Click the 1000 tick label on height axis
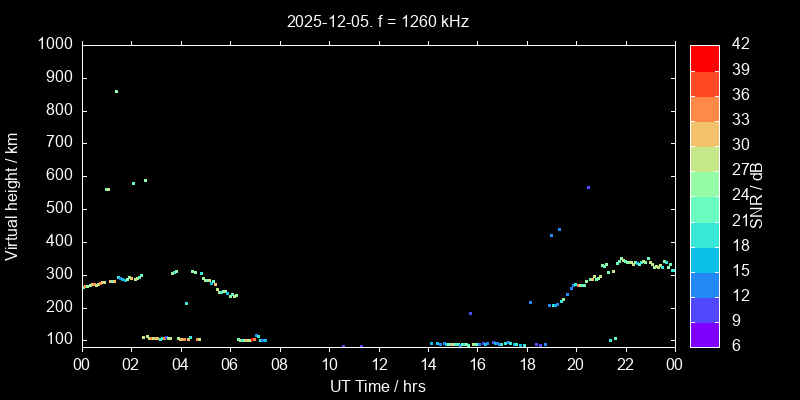 pos(54,45)
